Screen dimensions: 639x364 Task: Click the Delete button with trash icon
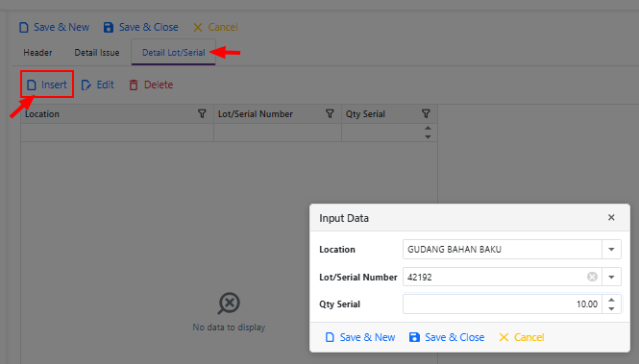click(x=151, y=85)
